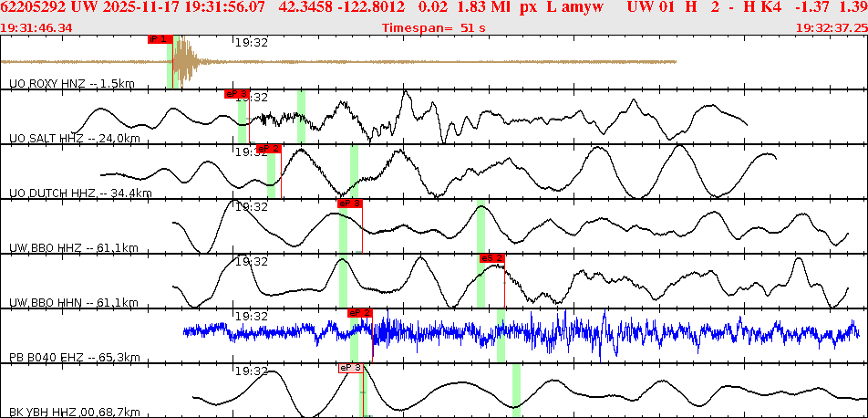
Task: Click the end time 19:32:37.25
Action: 831,28
